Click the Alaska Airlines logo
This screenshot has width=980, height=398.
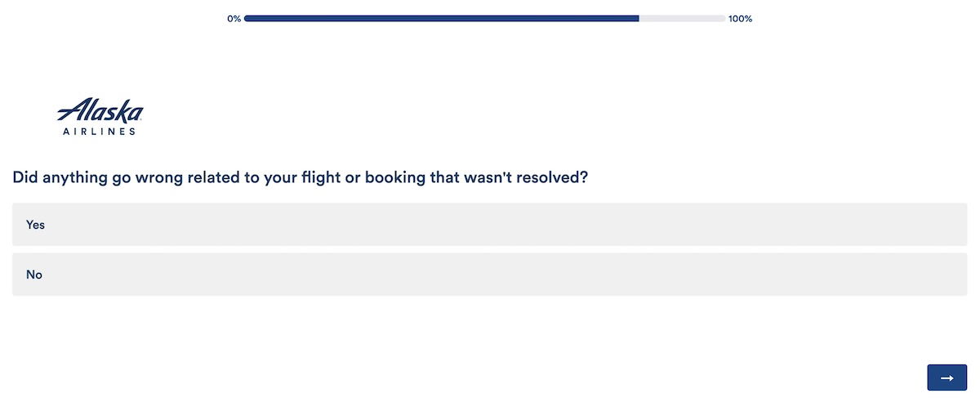[100, 116]
